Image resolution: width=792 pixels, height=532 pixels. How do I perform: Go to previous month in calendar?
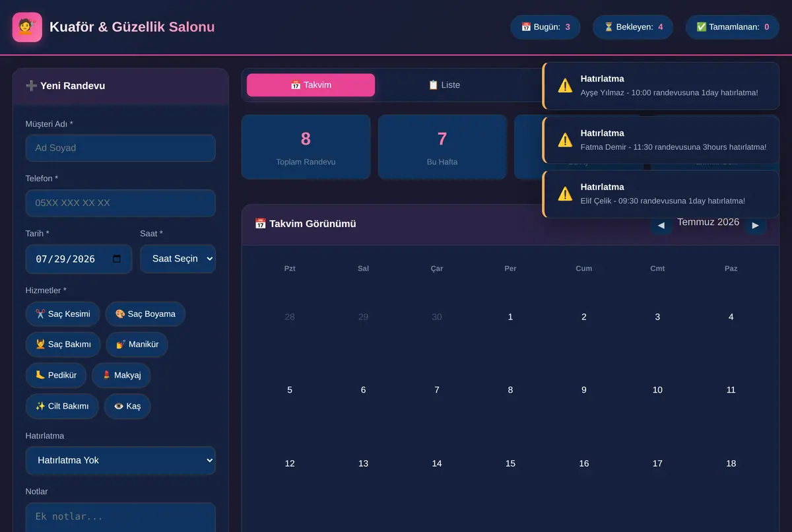click(x=661, y=226)
